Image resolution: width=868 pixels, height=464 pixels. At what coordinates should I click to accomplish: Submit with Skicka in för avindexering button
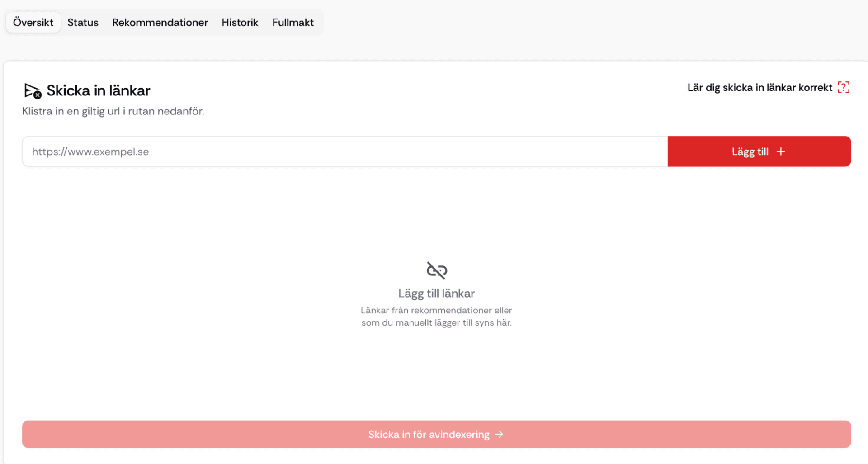pos(436,435)
